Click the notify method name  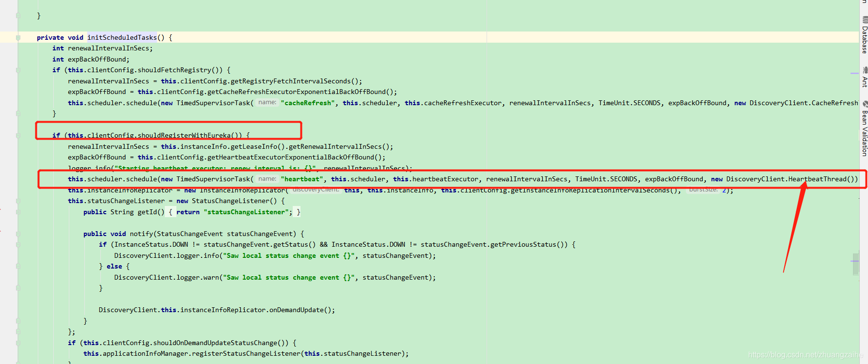tap(142, 234)
